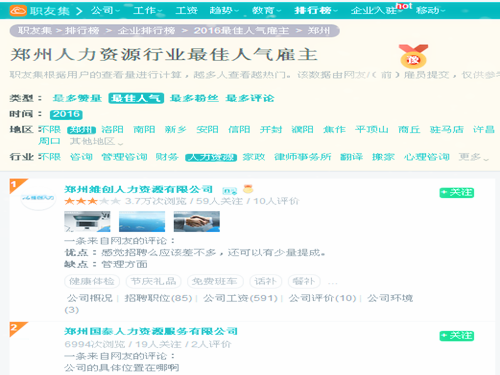
Task: Click the verified badge beside 郑州维创人力资源有限公司
Action: [x=230, y=191]
